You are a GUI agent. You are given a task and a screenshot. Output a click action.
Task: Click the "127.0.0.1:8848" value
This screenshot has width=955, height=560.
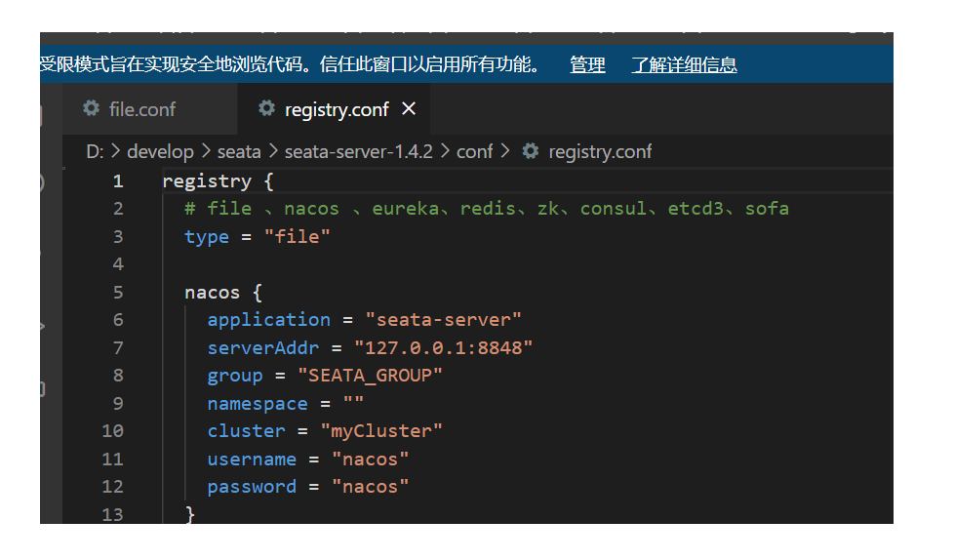pyautogui.click(x=444, y=348)
